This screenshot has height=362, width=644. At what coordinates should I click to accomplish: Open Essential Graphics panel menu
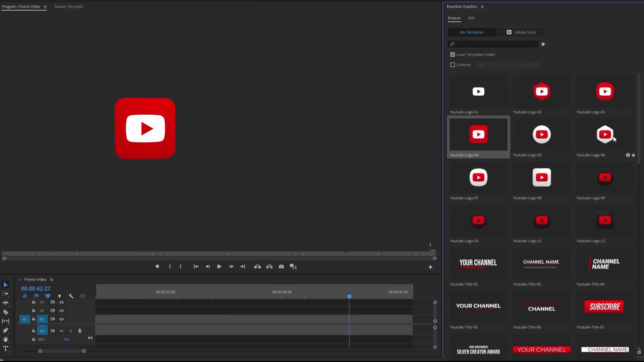[482, 7]
